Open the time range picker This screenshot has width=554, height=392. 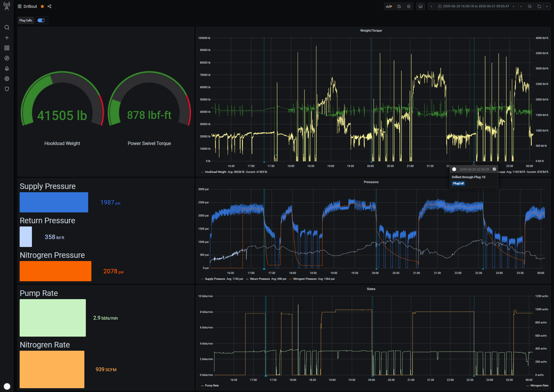476,6
